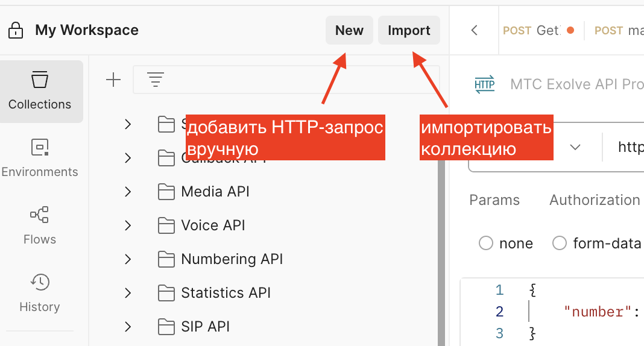Click the My Workspace title
This screenshot has width=644, height=346.
(x=87, y=30)
